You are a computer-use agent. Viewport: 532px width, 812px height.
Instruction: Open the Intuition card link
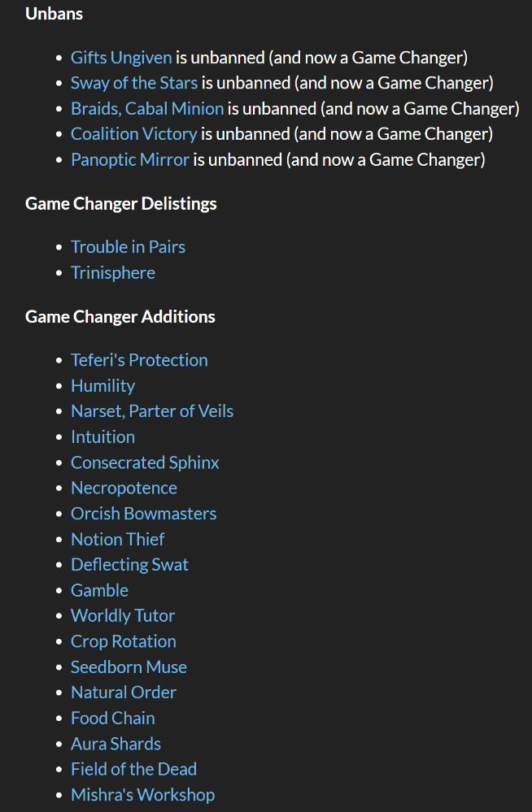pyautogui.click(x=102, y=437)
